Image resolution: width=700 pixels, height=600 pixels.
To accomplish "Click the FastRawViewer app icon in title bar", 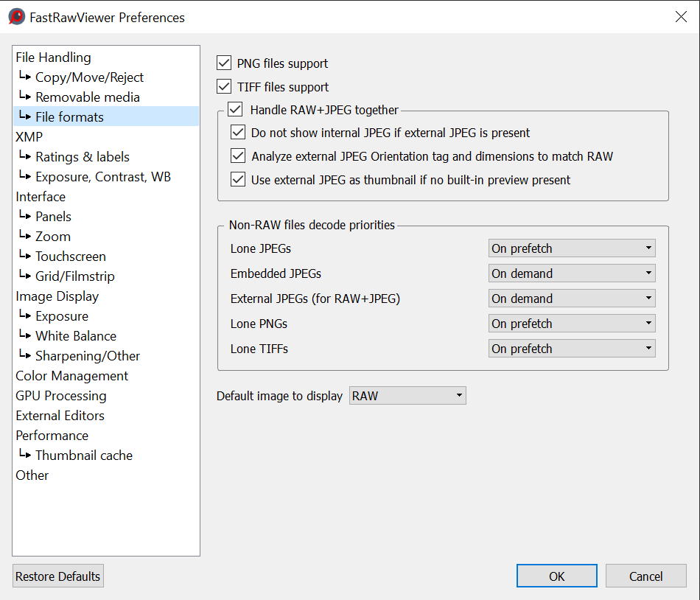I will point(16,17).
